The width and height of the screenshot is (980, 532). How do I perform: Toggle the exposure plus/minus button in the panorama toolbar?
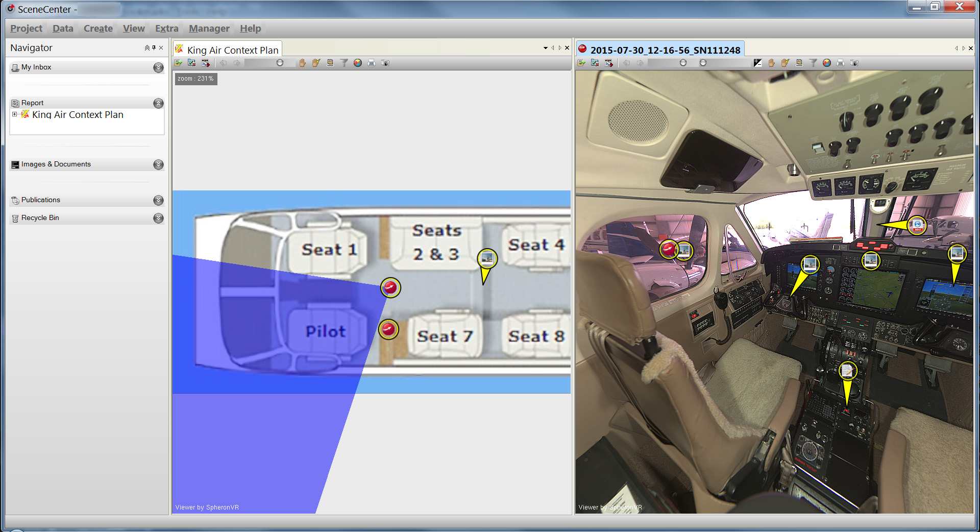757,63
